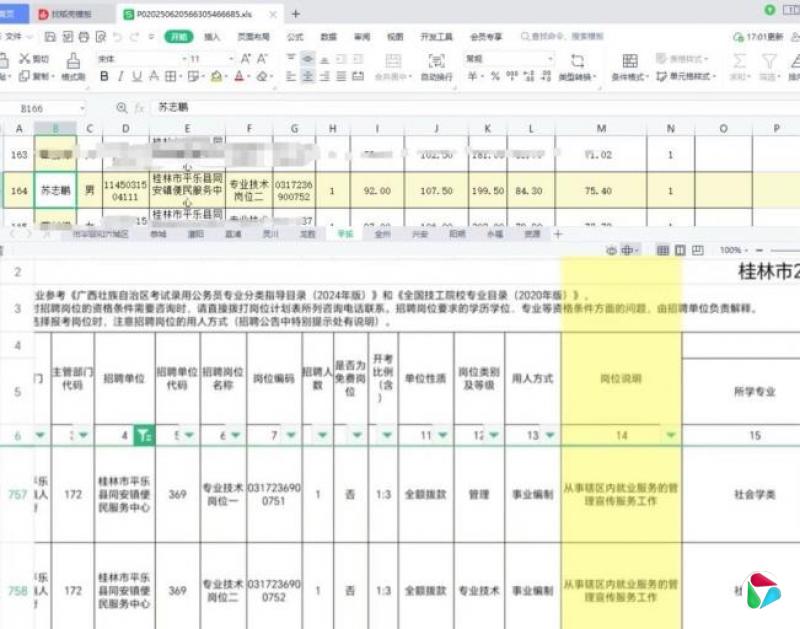Click the font color red A swatch

pyautogui.click(x=239, y=76)
